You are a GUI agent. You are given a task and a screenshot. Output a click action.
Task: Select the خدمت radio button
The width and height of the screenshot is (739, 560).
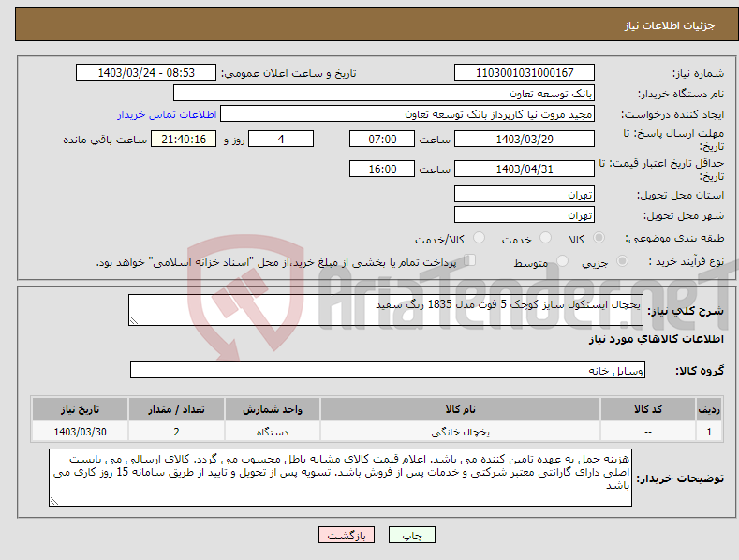545,238
